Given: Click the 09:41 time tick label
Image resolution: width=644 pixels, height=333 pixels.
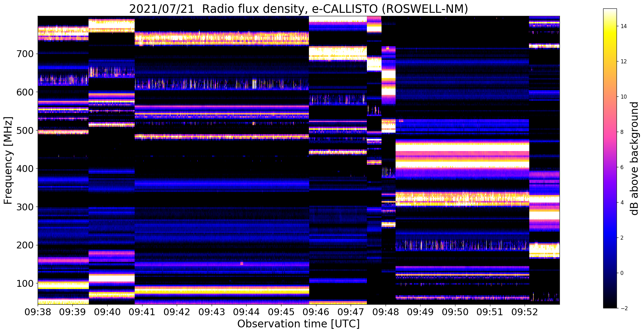Looking at the screenshot, I should pos(142,312).
